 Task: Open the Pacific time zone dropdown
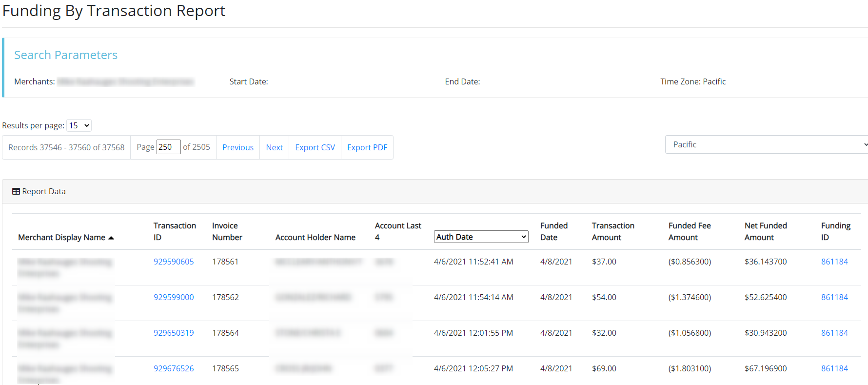767,144
